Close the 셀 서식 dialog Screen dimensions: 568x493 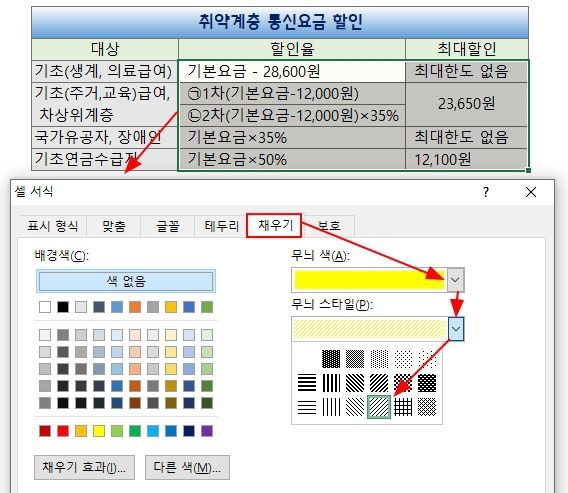[x=531, y=192]
